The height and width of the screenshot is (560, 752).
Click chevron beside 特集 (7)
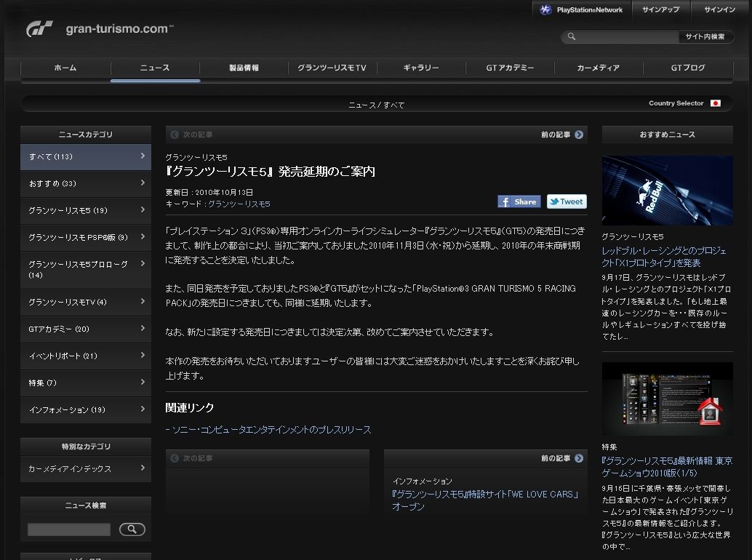143,382
